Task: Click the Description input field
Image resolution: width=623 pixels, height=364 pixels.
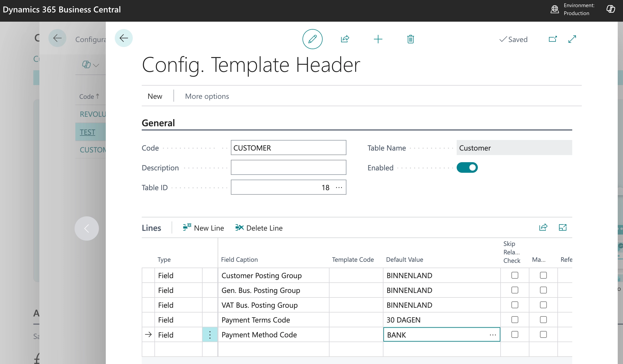Action: (x=288, y=167)
